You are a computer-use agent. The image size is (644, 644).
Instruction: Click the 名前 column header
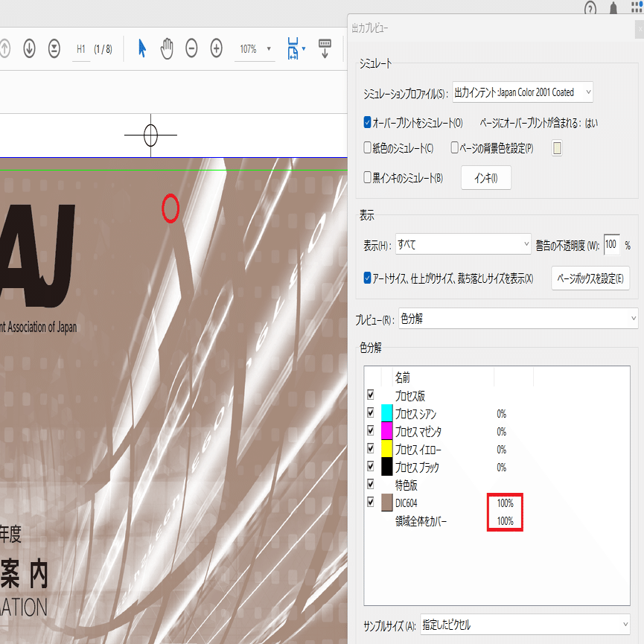coord(403,377)
